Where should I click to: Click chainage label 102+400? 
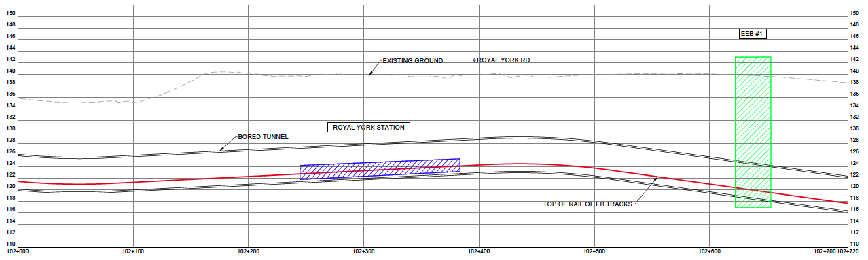[479, 252]
